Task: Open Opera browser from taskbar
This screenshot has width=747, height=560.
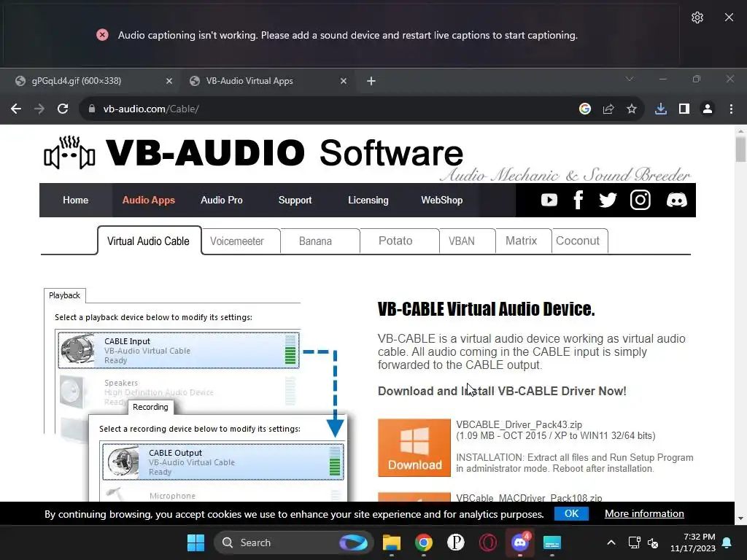Action: coord(488,542)
